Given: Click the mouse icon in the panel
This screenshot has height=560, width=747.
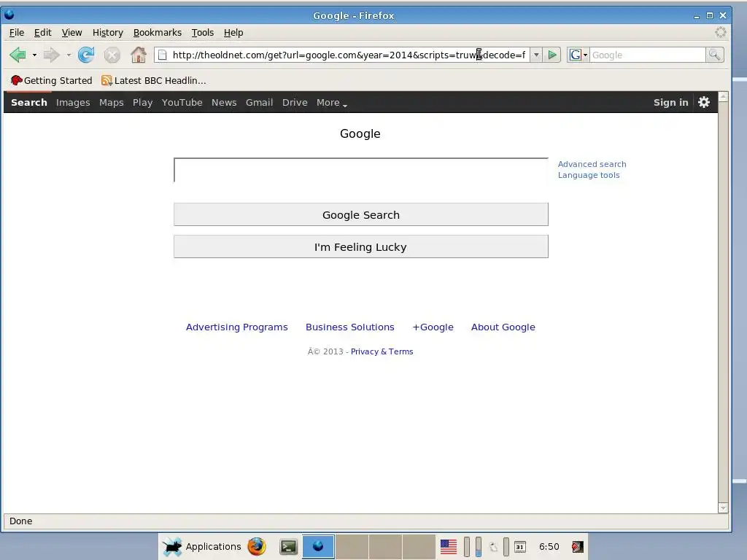Looking at the screenshot, I should click(x=494, y=547).
